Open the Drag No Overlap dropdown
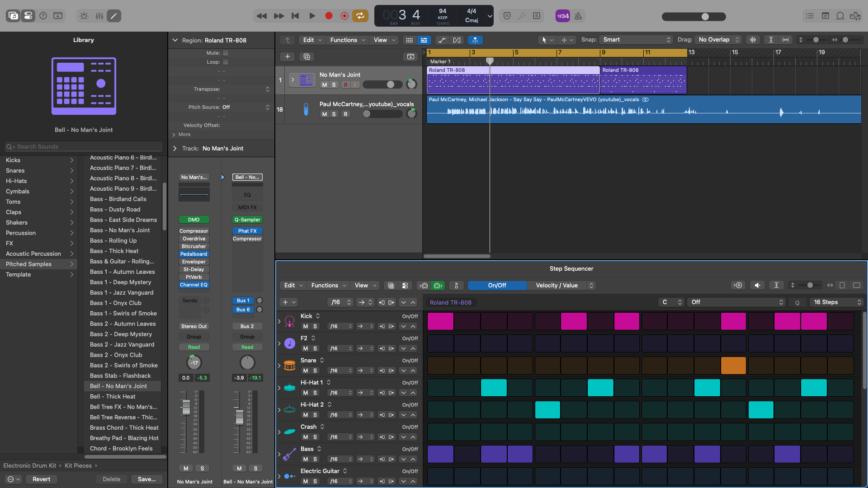Viewport: 868px width, 488px height. (718, 40)
